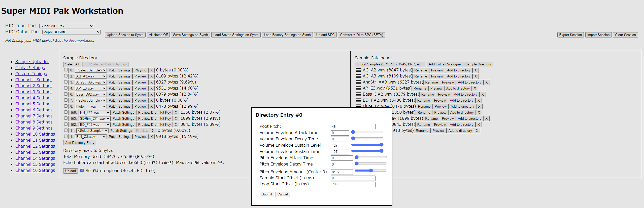The image size is (644, 208).
Task: Remove directory entry 11 using its X
Action: (153, 131)
